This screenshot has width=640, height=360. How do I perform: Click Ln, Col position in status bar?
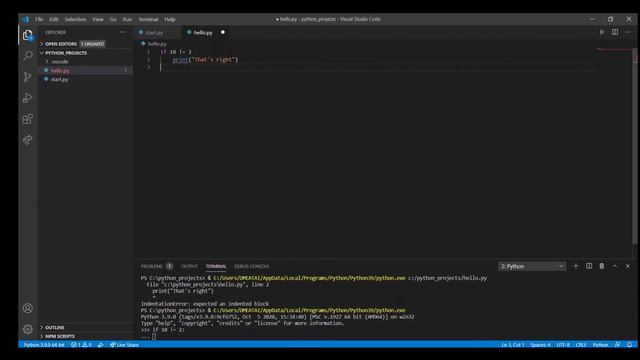[513, 345]
